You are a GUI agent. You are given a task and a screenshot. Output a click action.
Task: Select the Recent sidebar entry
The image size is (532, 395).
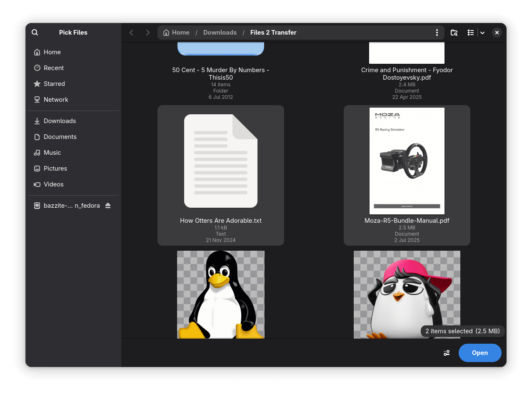53,68
